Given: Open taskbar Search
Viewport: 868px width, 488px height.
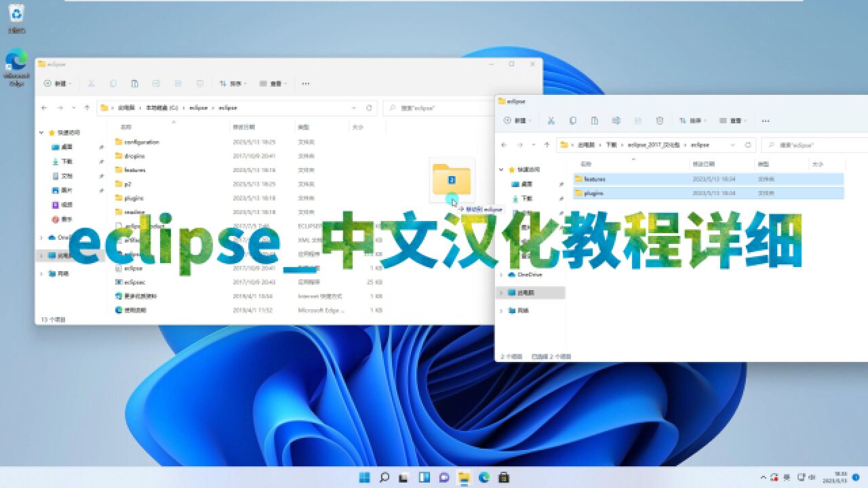Looking at the screenshot, I should (384, 477).
